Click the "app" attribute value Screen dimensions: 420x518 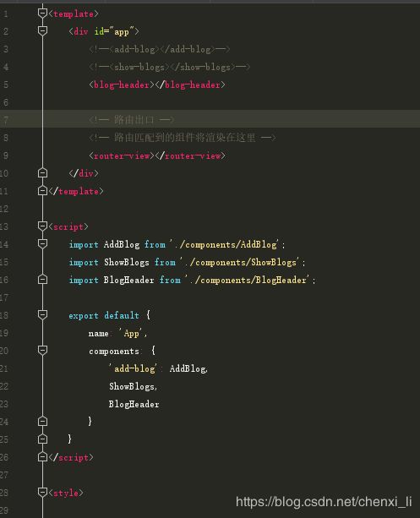click(122, 32)
